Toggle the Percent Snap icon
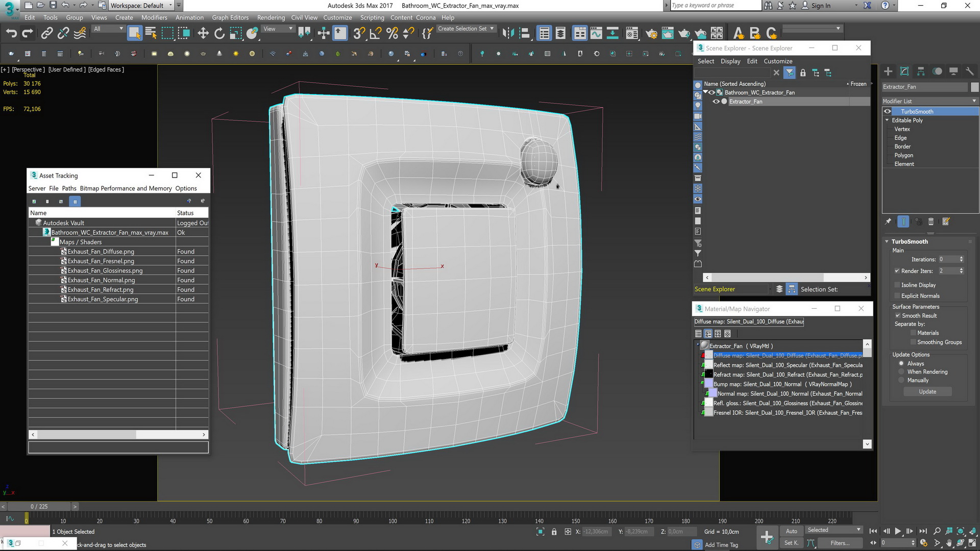Screen dimensions: 980x551 click(x=392, y=34)
